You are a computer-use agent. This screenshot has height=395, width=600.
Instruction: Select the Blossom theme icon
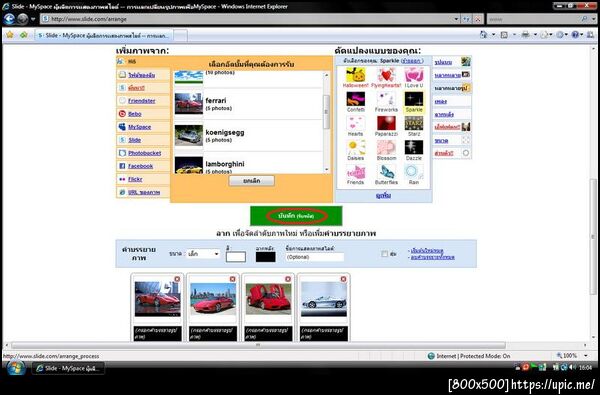coord(386,148)
